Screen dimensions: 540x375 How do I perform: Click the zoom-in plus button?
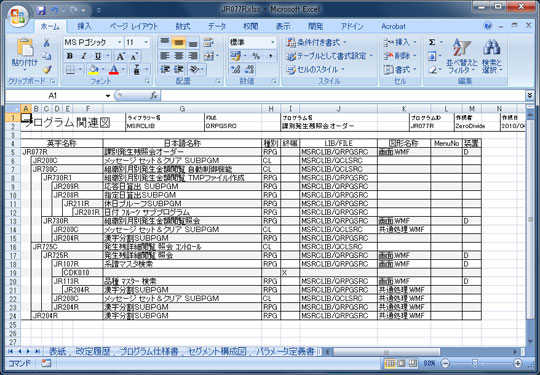[518, 363]
